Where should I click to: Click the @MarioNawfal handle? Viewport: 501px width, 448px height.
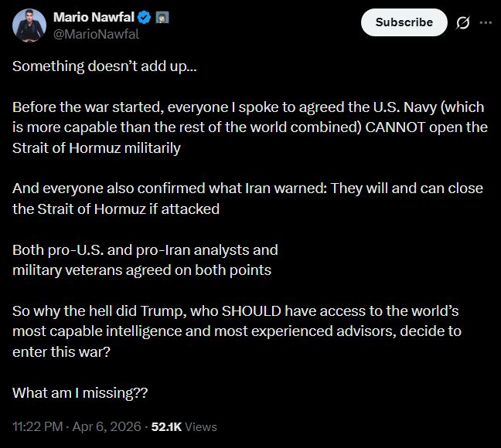click(x=87, y=32)
